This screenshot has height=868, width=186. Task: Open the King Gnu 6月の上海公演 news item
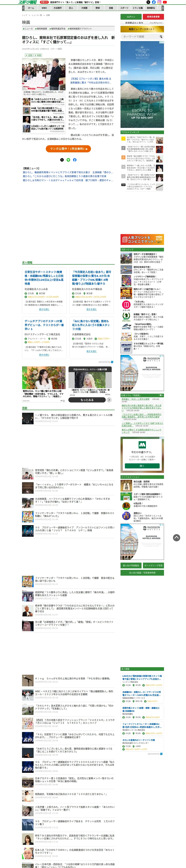pos(68,680)
